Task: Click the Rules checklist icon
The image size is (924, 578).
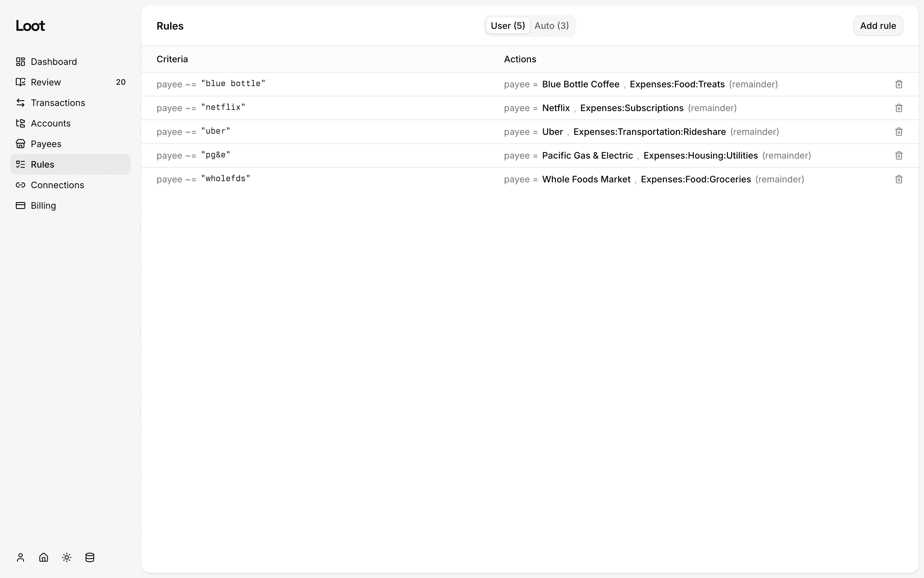Action: pyautogui.click(x=20, y=164)
